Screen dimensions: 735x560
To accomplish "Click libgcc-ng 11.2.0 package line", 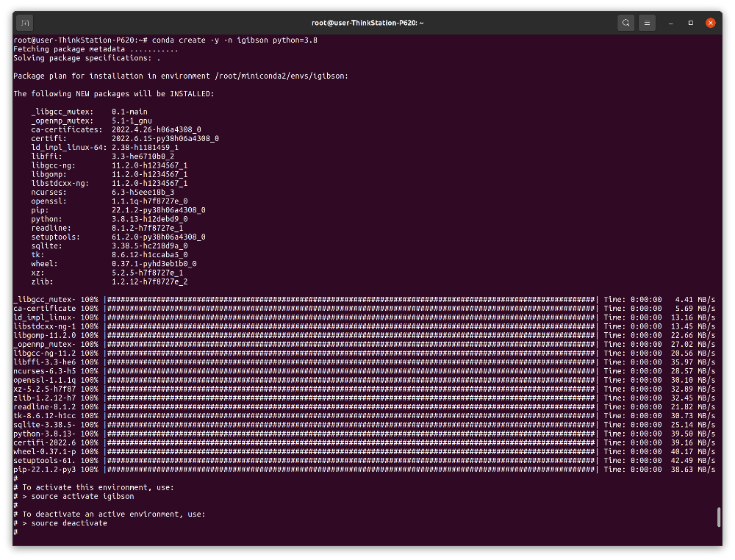I will point(110,165).
